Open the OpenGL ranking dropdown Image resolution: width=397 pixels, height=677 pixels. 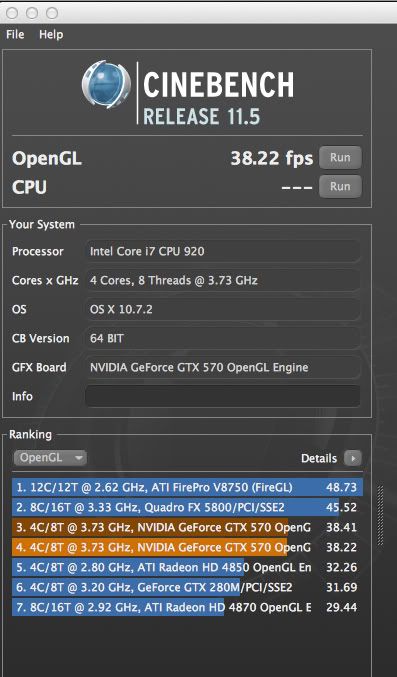tap(50, 458)
